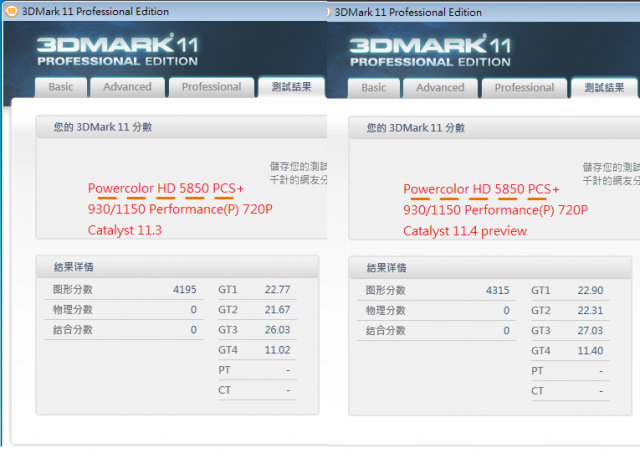Click 'Powercolor HD 5850 PCS+' text in left window
Image resolution: width=640 pixels, height=454 pixels.
coord(166,189)
